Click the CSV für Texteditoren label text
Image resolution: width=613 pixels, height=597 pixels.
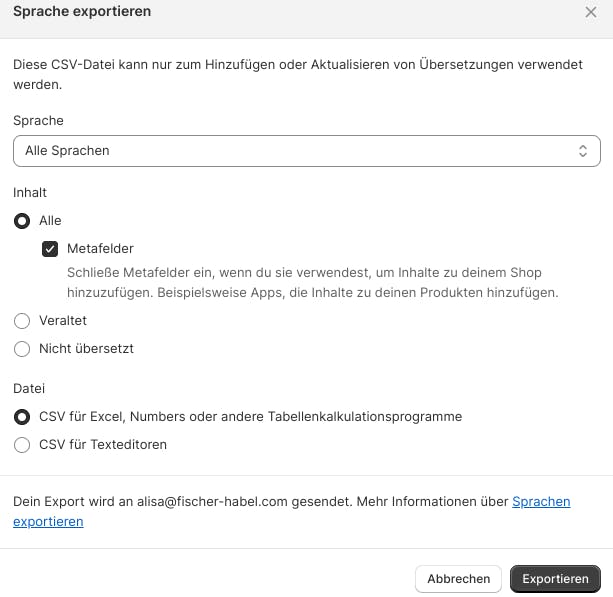(103, 445)
